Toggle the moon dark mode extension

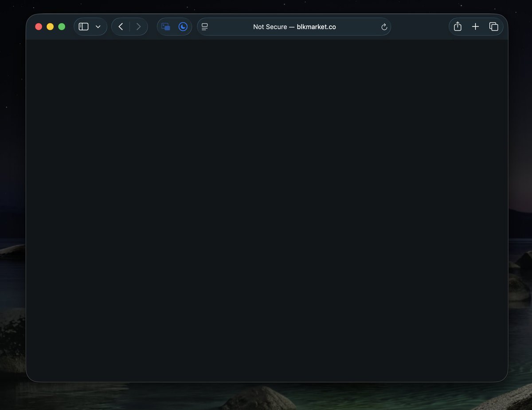183,27
